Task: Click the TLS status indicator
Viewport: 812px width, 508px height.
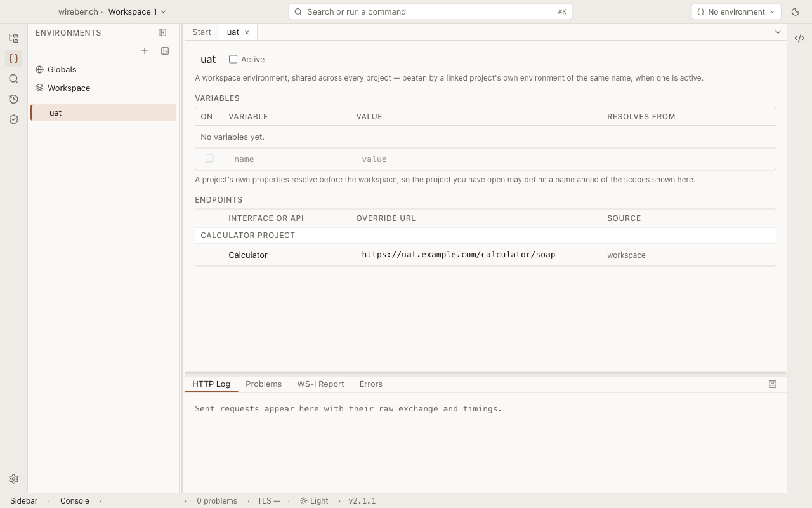Action: (268, 501)
